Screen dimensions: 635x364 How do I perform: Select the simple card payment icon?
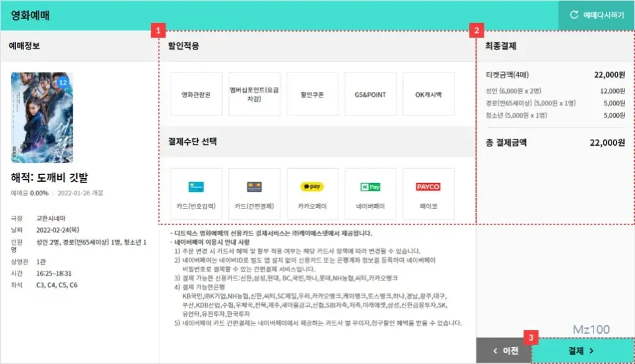tap(254, 187)
